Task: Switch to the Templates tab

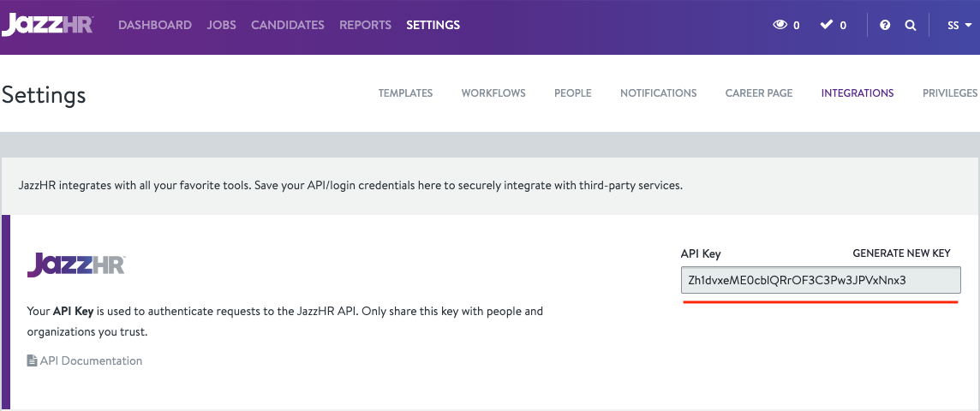Action: click(406, 93)
